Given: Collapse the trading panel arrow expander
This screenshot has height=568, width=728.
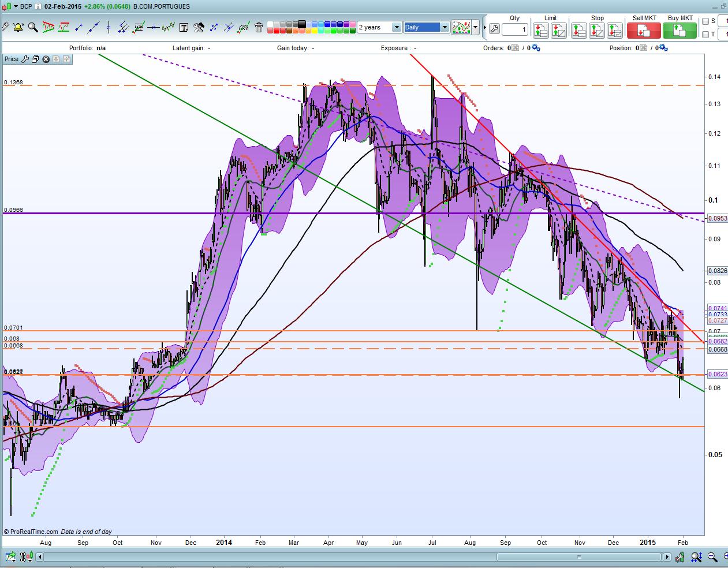Looking at the screenshot, I should coord(484,28).
